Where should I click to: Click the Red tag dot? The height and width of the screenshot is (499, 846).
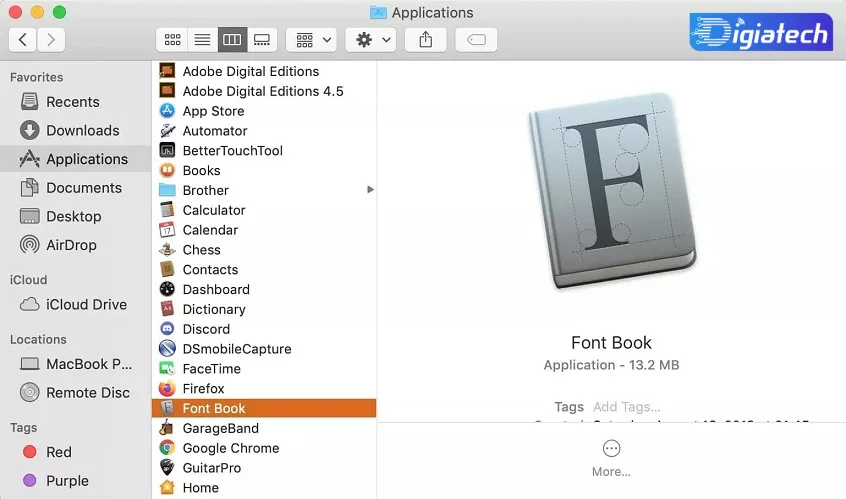point(30,452)
